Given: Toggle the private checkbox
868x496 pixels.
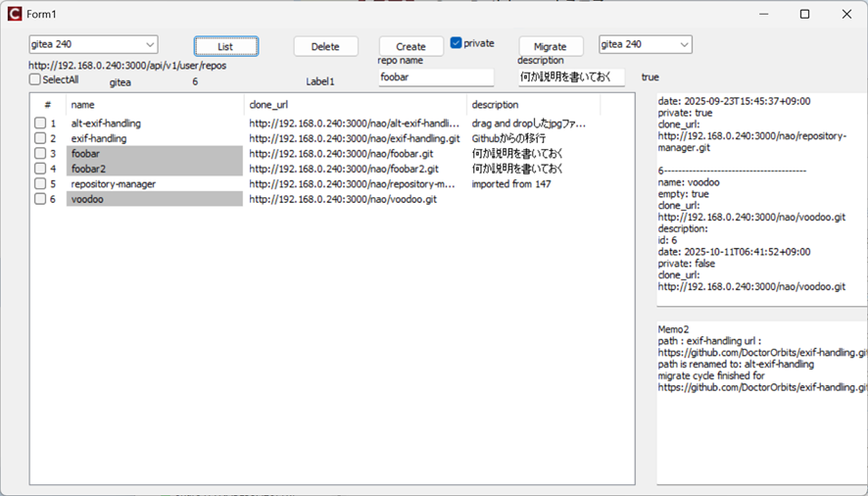Looking at the screenshot, I should pyautogui.click(x=457, y=43).
